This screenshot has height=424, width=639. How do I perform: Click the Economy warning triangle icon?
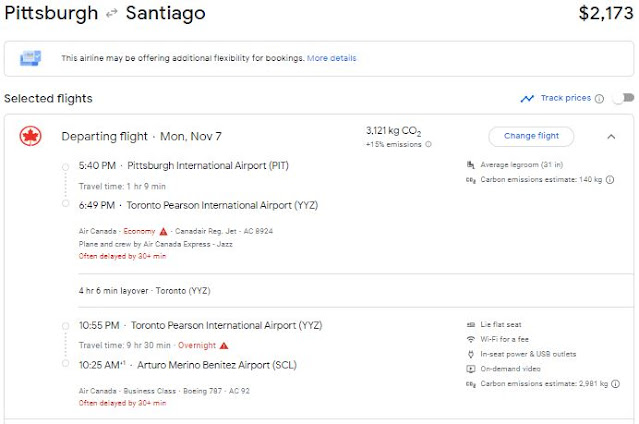[162, 231]
